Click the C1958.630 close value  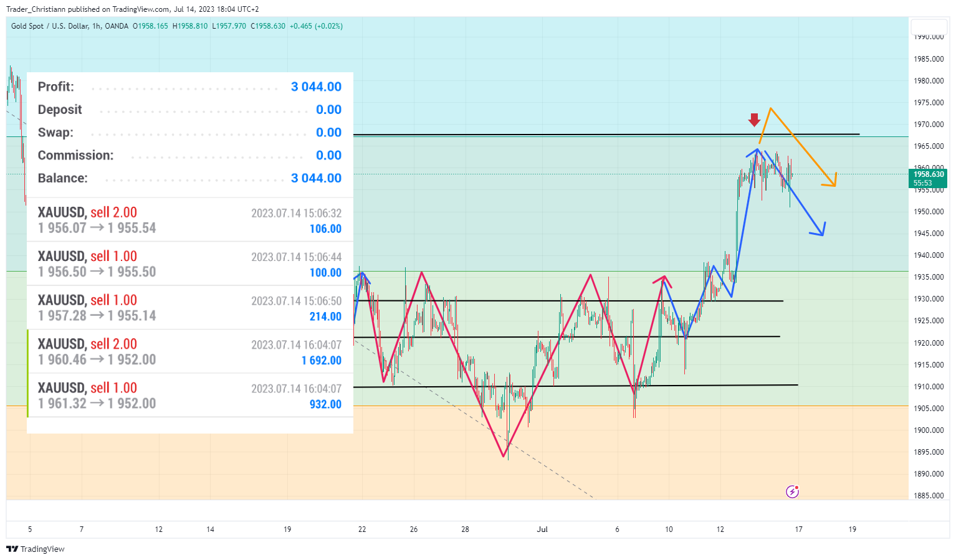tap(268, 26)
